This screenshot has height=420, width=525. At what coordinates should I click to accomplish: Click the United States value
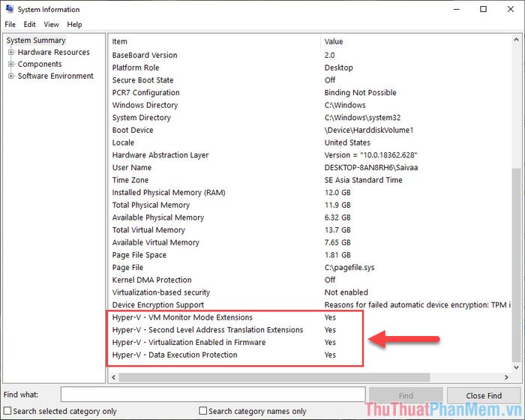pyautogui.click(x=347, y=142)
